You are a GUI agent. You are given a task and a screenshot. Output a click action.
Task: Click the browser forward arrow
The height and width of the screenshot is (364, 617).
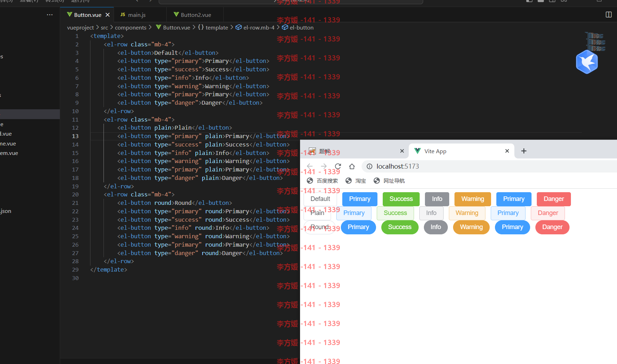point(324,167)
